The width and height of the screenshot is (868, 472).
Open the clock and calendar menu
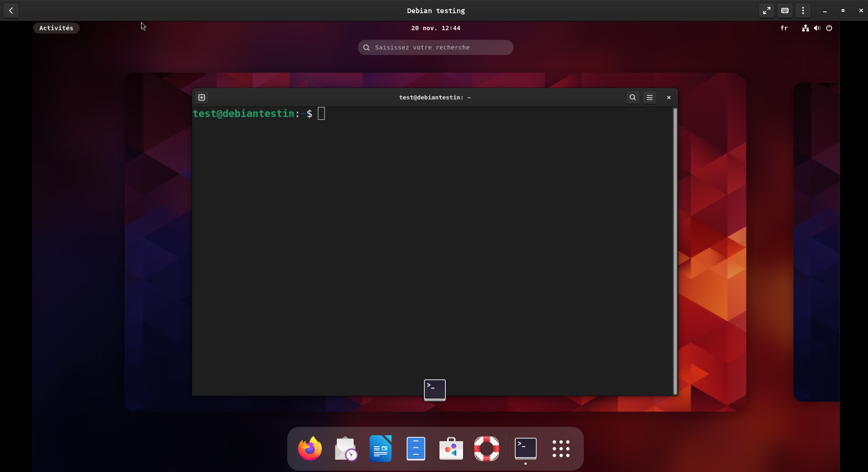(435, 28)
